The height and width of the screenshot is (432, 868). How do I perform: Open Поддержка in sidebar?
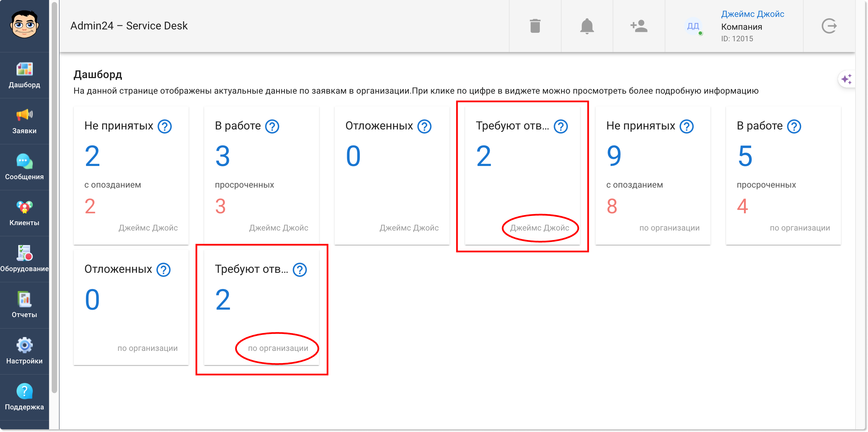point(24,397)
